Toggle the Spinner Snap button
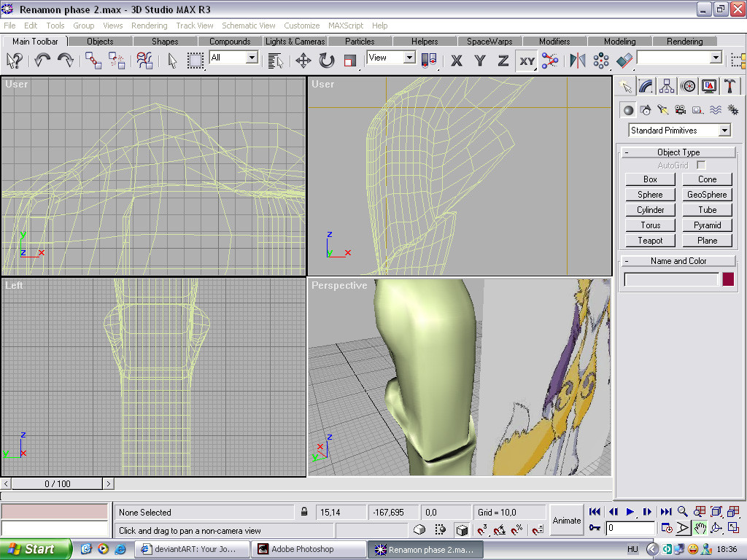The width and height of the screenshot is (747, 560). [538, 529]
